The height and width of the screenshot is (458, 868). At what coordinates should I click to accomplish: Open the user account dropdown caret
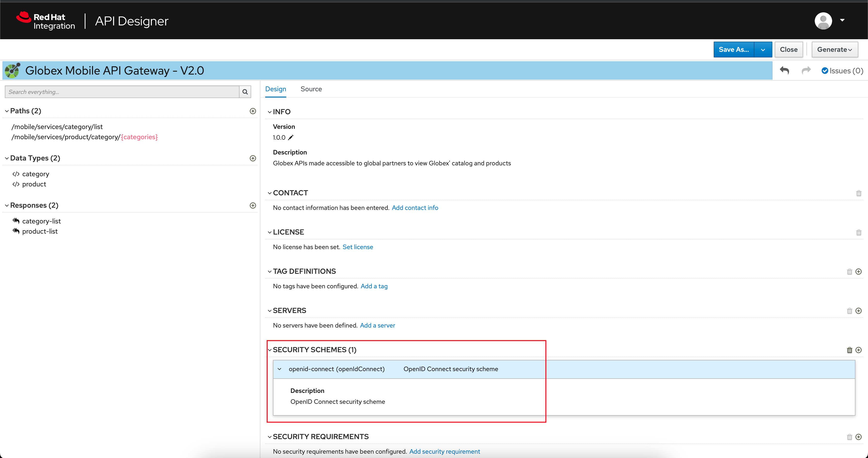coord(842,20)
